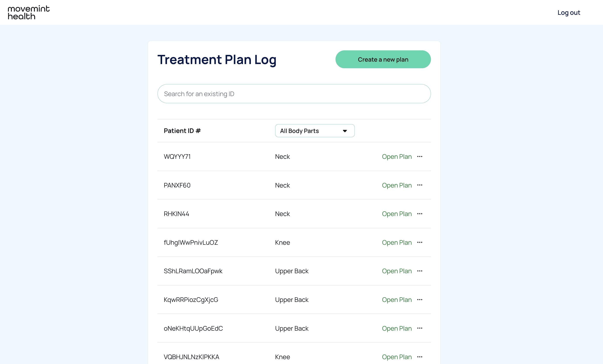Open Plan for knee patient VQBHJNLNzKlPKKA
603x364 pixels.
tap(397, 357)
